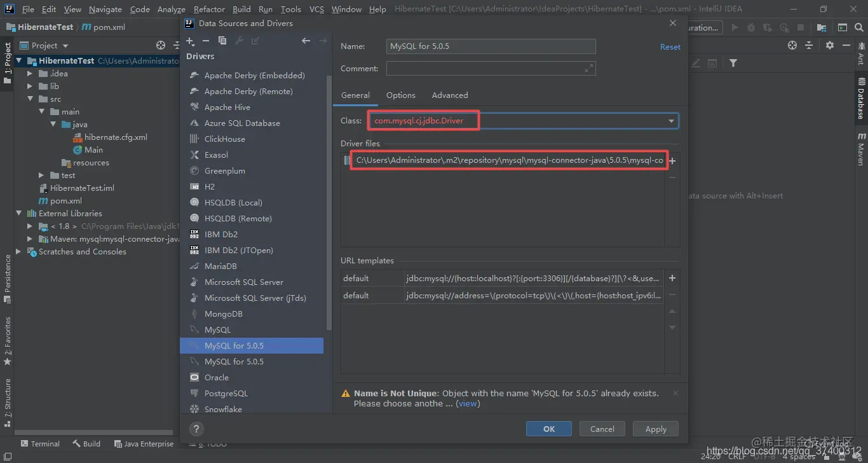Viewport: 868px width, 463px height.
Task: Open Database panel gear settings
Action: 830,45
